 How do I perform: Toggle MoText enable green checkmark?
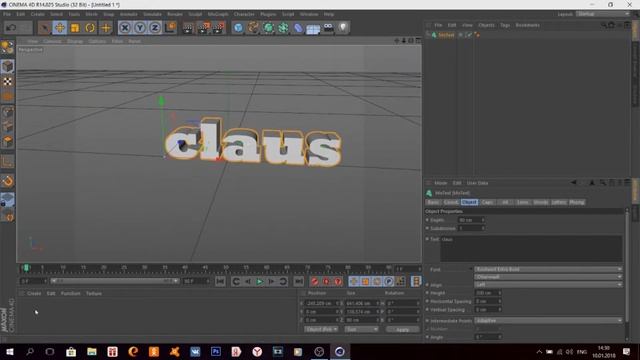point(469,35)
